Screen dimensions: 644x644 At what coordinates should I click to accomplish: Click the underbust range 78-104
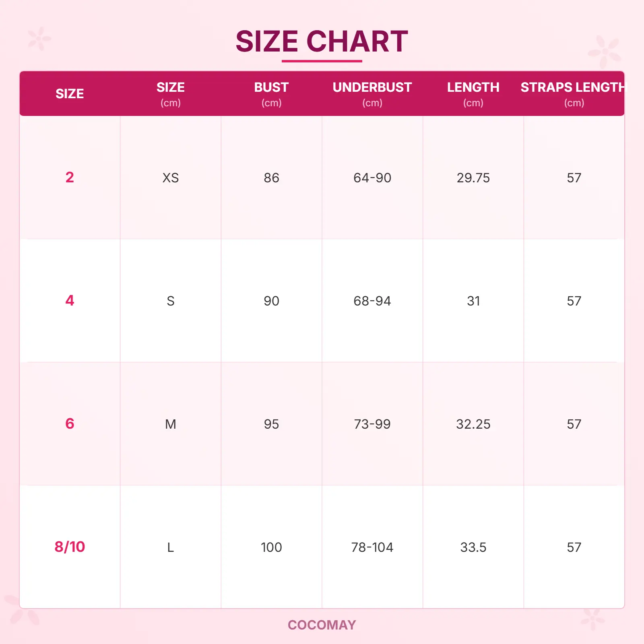(x=372, y=547)
